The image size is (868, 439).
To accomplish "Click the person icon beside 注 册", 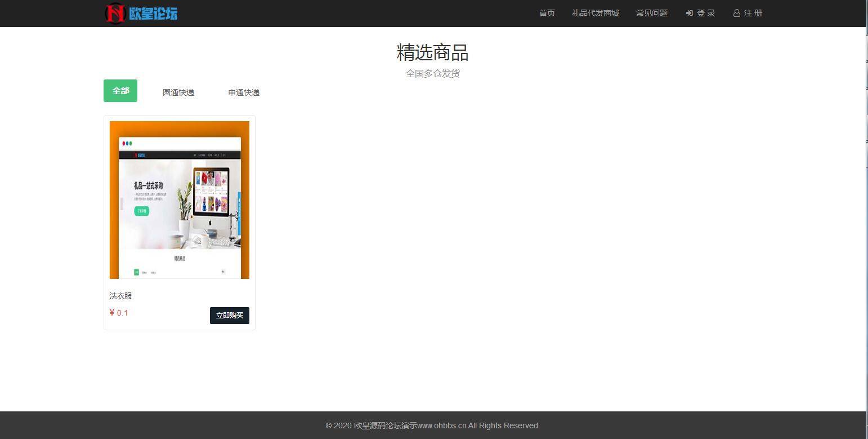I will click(736, 13).
